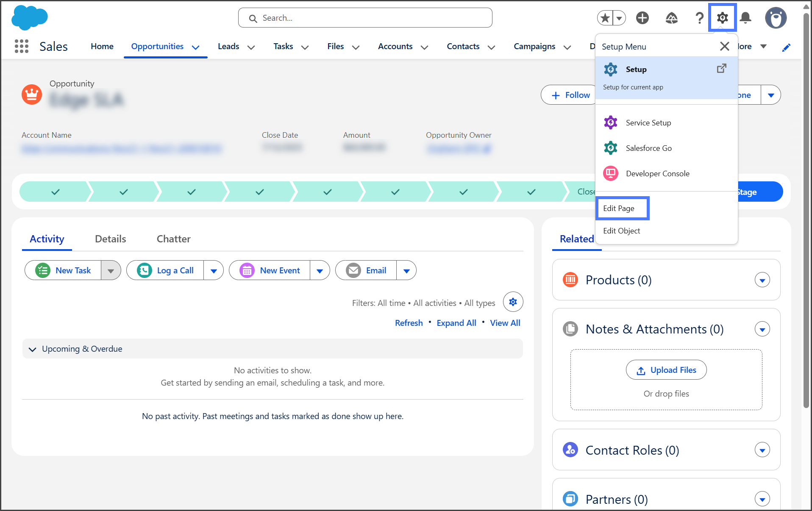Click the Global Actions plus icon
Image resolution: width=812 pixels, height=511 pixels.
coord(642,18)
